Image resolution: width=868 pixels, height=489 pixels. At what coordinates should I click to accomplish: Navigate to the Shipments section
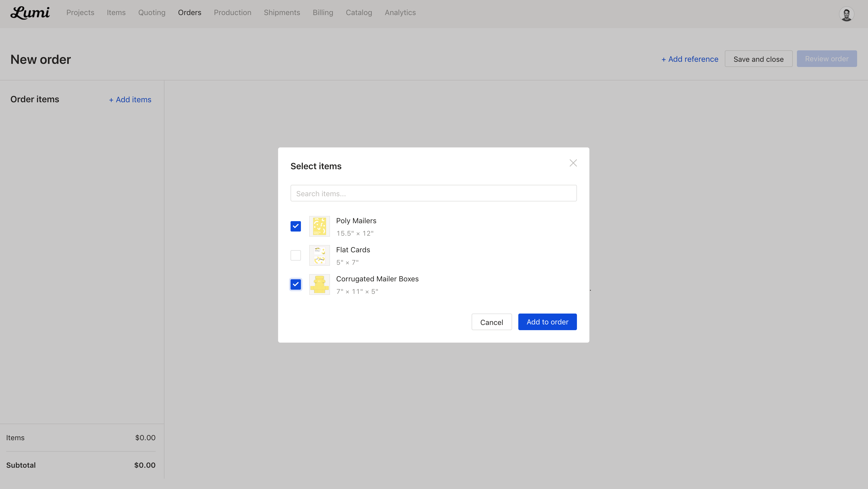282,12
